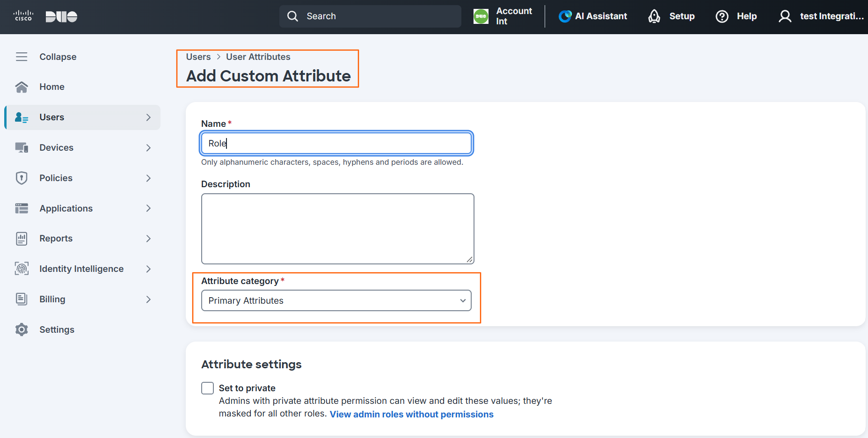868x438 pixels.
Task: Open the Attribute category dropdown
Action: coord(336,300)
